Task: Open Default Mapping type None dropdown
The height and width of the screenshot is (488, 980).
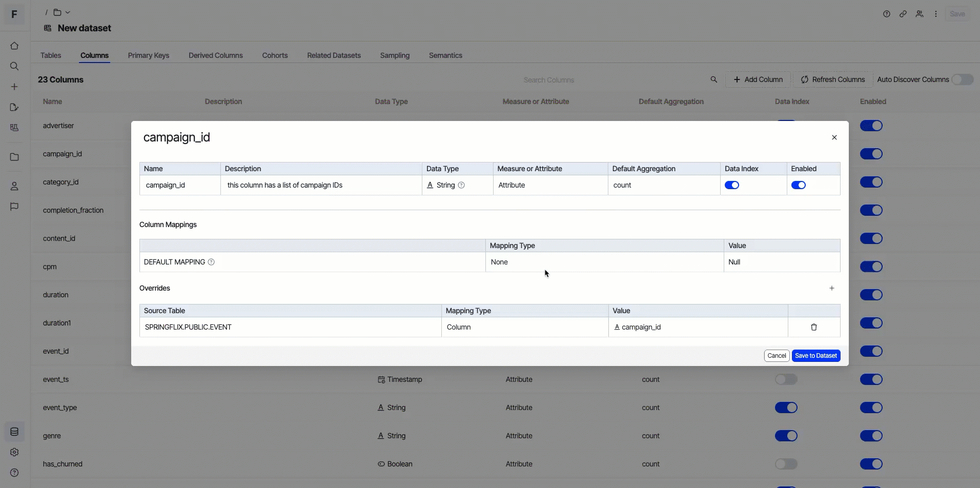Action: [x=605, y=262]
